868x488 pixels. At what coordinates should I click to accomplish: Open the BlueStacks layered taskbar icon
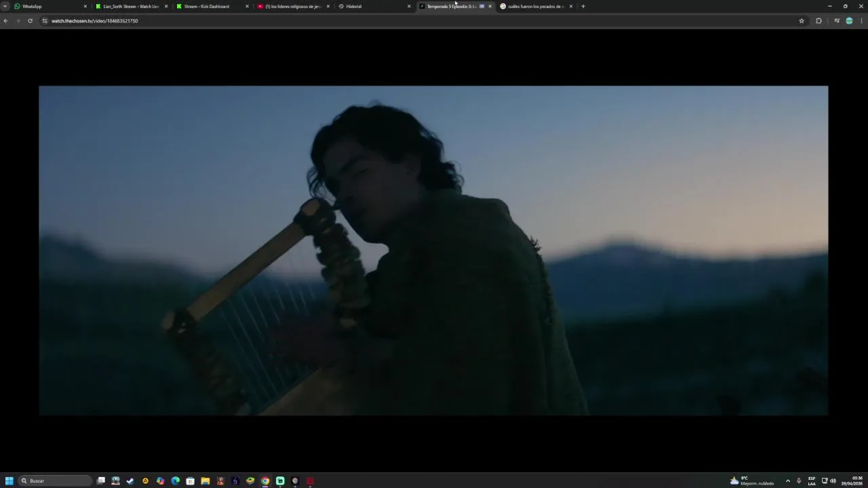(250, 481)
